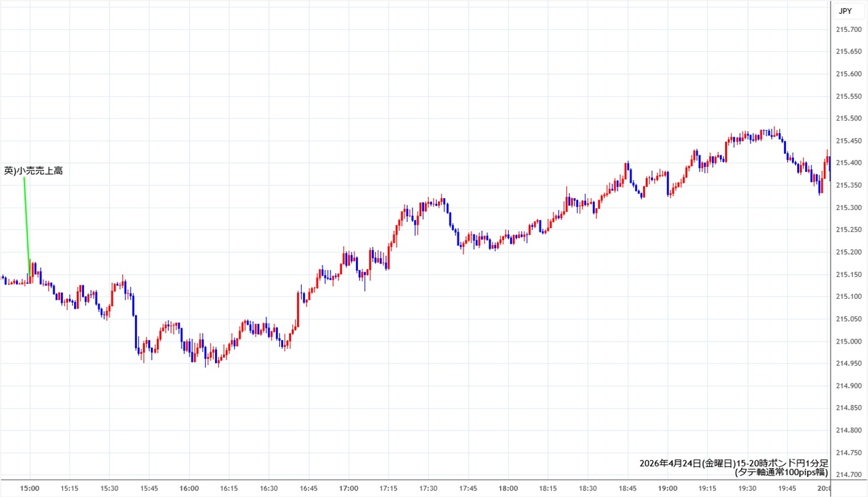The width and height of the screenshot is (868, 497).
Task: Click the 15:00 time axis label
Action: (29, 488)
